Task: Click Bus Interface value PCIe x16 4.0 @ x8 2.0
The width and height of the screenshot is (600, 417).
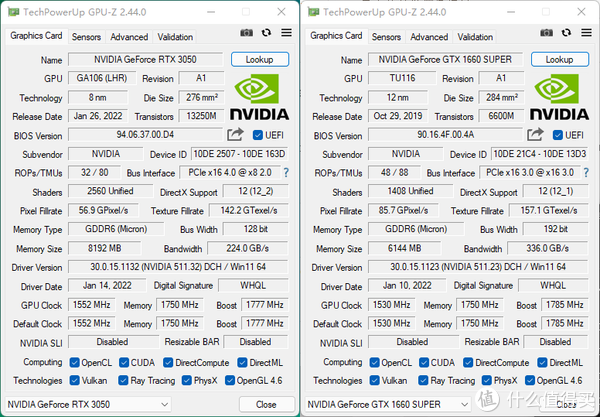Action: 230,173
